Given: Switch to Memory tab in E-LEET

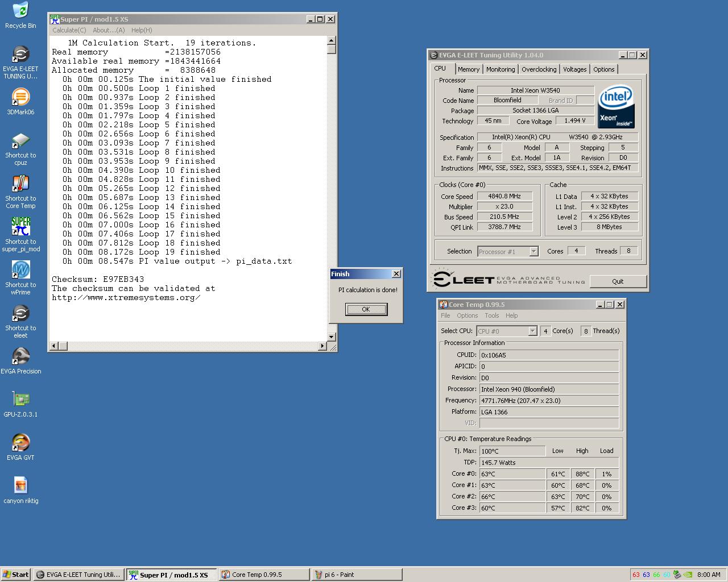Looking at the screenshot, I should pos(469,69).
